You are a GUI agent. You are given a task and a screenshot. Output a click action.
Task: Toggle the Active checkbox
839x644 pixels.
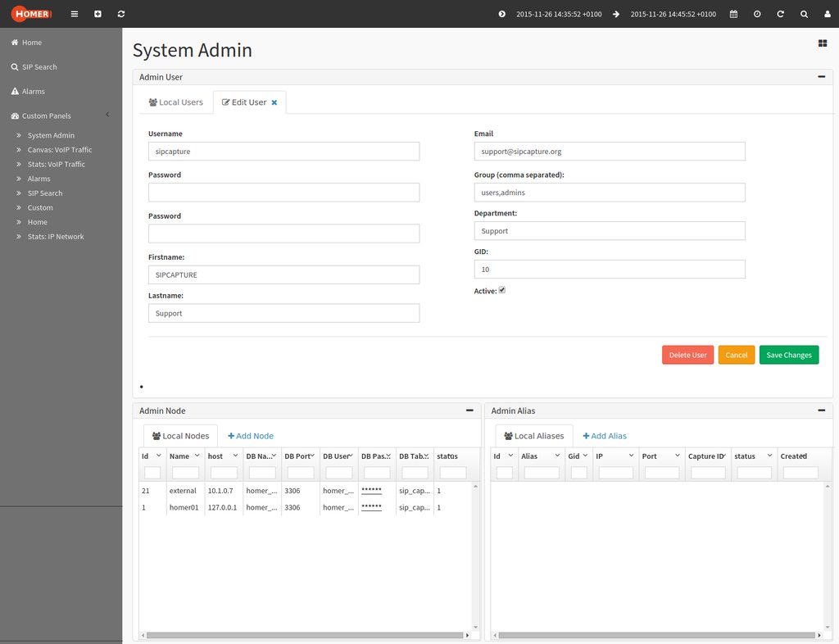(502, 290)
